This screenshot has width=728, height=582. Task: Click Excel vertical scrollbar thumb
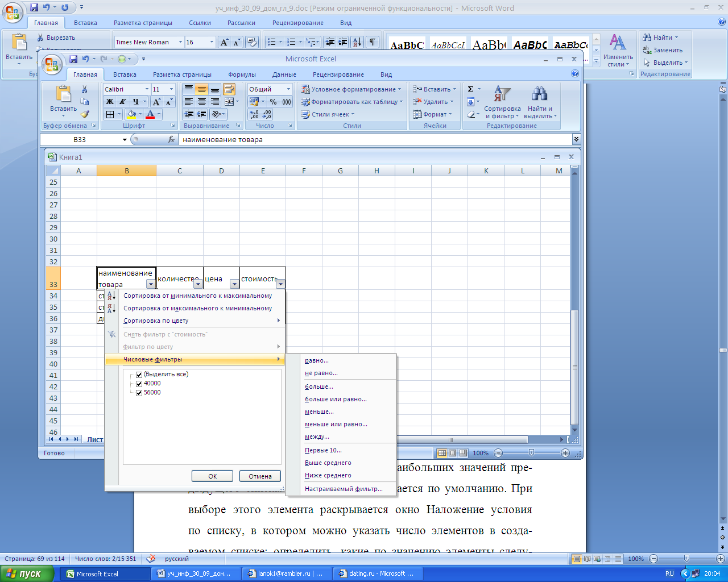[574, 367]
